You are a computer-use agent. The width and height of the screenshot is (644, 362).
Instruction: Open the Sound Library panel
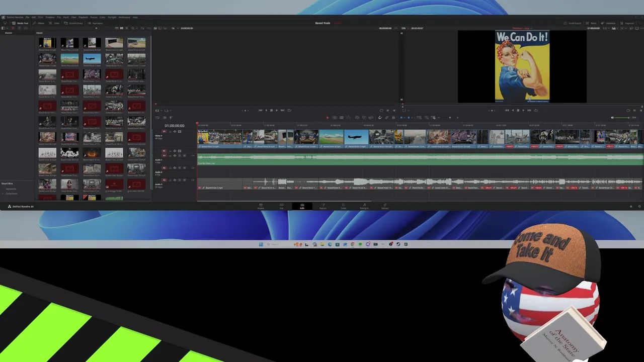click(x=73, y=23)
